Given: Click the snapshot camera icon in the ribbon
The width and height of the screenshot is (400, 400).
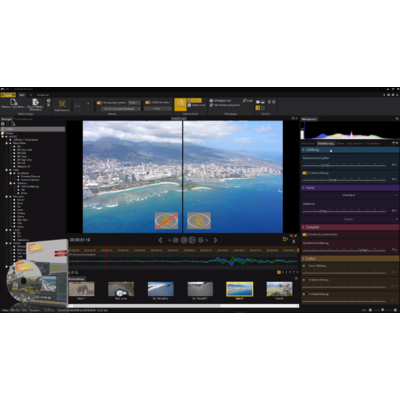Looking at the screenshot, I should 211,100.
